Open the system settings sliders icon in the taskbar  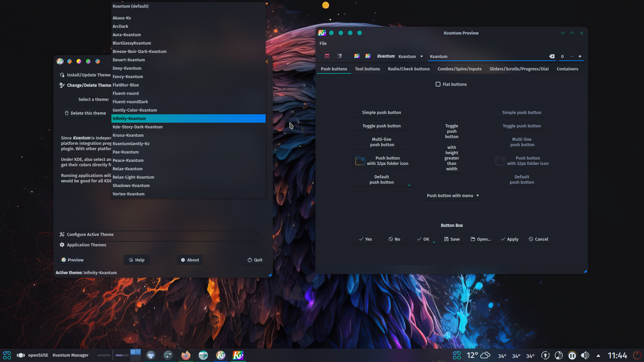(168, 355)
